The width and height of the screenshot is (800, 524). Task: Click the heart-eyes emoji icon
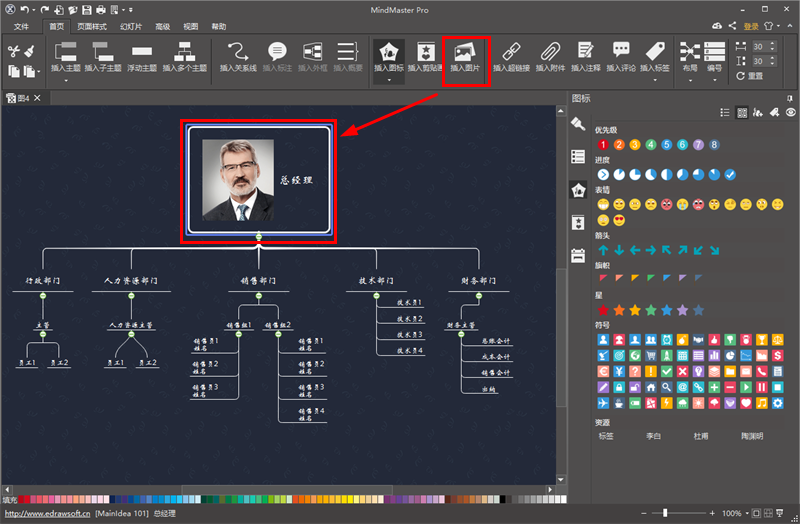[619, 220]
